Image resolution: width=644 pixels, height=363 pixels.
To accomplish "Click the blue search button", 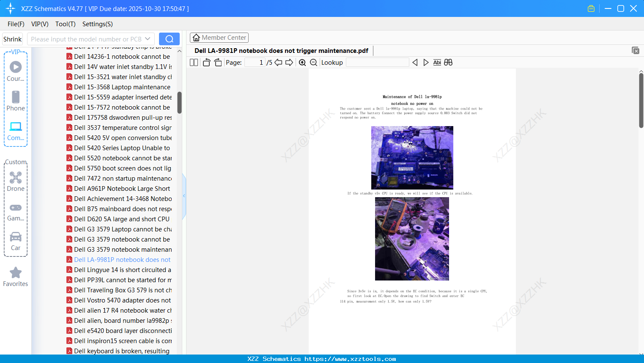I will tap(169, 39).
